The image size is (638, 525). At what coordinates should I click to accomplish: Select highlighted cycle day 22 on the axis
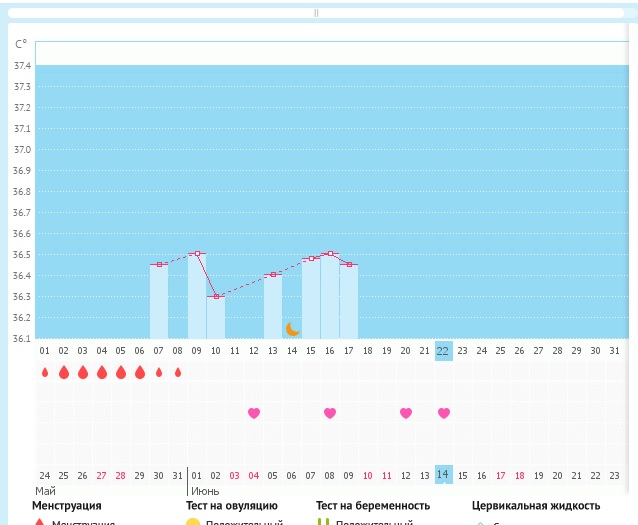443,350
